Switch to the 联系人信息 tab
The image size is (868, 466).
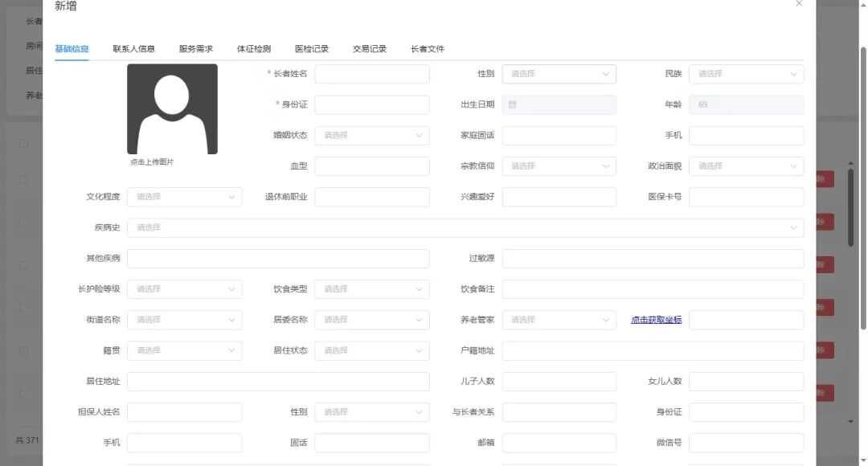click(x=133, y=48)
